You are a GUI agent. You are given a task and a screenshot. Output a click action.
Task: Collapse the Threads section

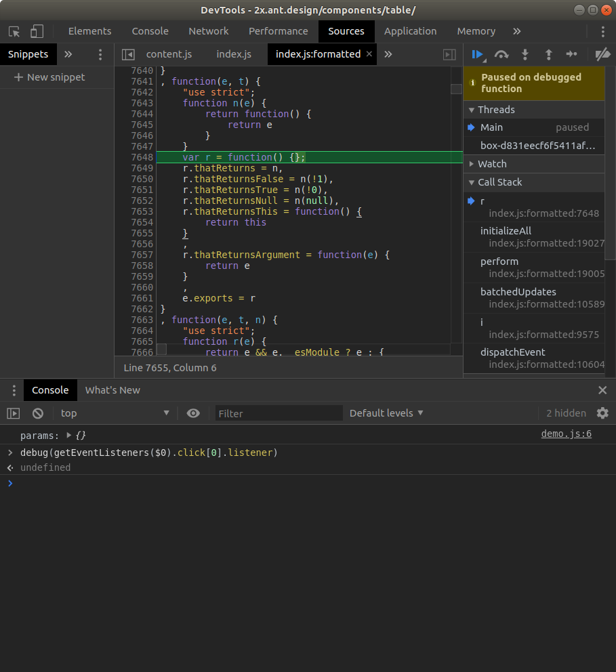coord(496,110)
